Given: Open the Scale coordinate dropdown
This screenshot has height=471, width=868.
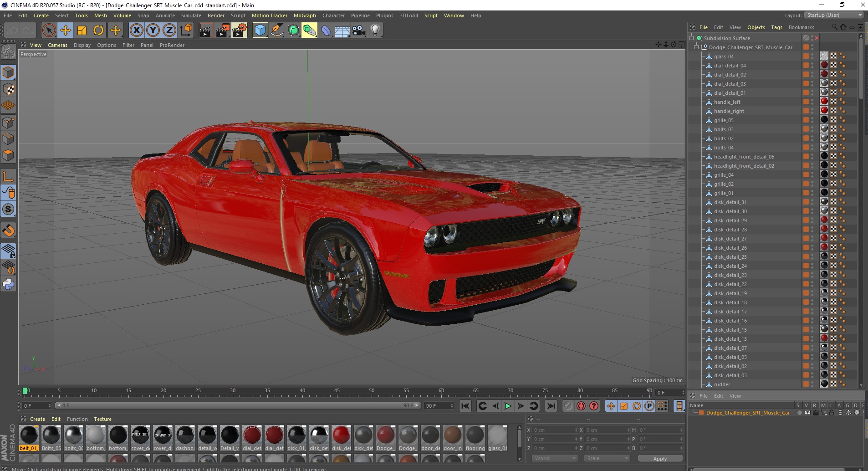Looking at the screenshot, I should (607, 458).
